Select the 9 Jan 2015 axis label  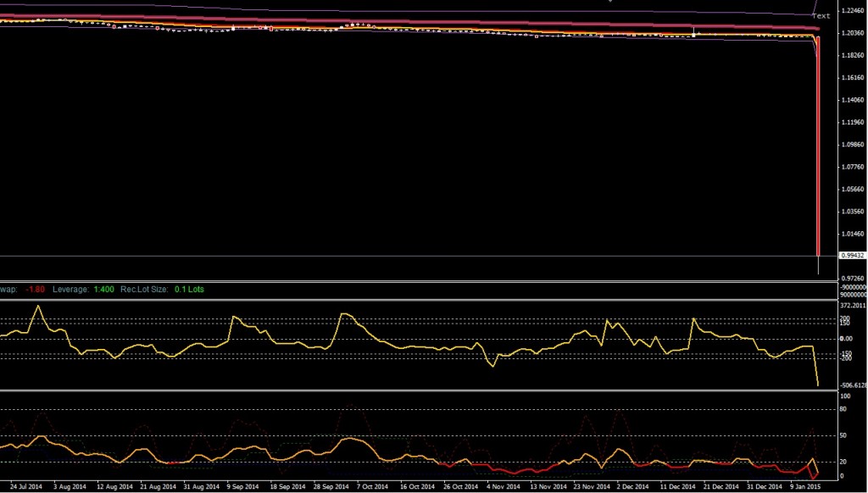pyautogui.click(x=807, y=486)
